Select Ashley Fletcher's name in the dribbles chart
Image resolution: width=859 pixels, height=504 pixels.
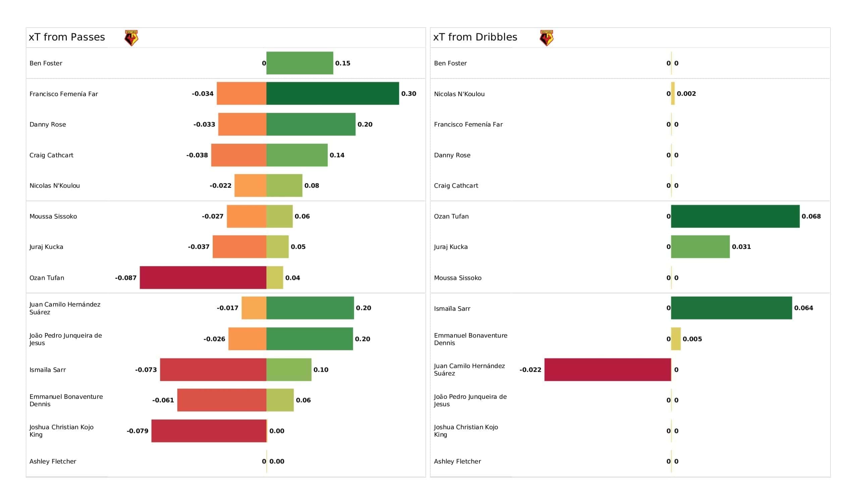[457, 461]
